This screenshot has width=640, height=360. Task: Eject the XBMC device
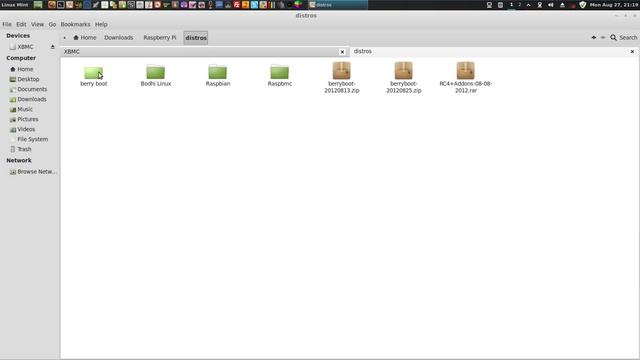coord(53,47)
